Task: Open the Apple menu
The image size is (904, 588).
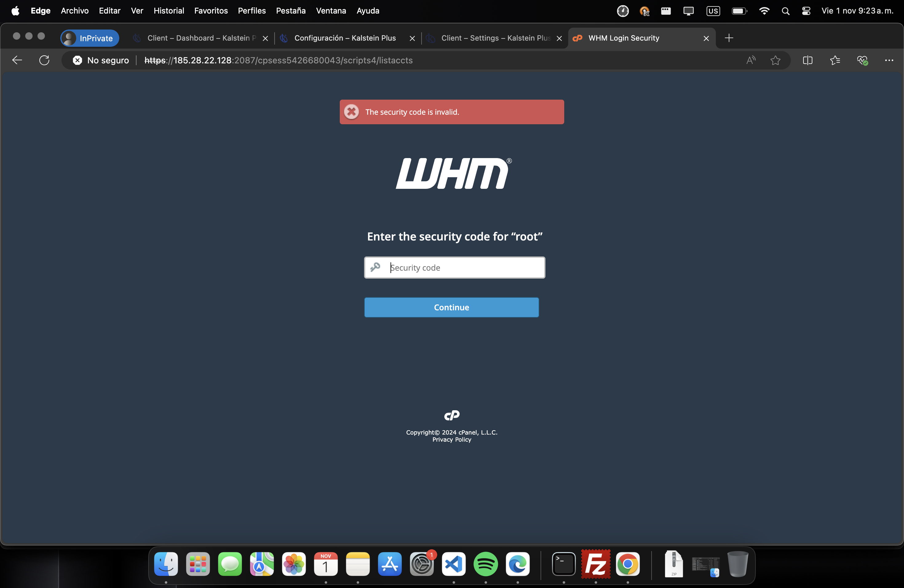Action: 15,11
